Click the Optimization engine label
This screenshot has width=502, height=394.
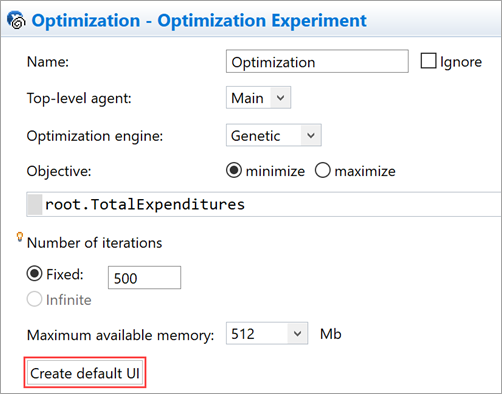coord(95,136)
